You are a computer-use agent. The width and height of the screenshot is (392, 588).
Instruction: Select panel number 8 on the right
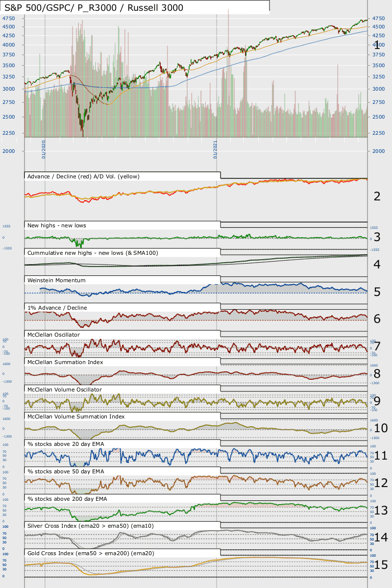[377, 374]
